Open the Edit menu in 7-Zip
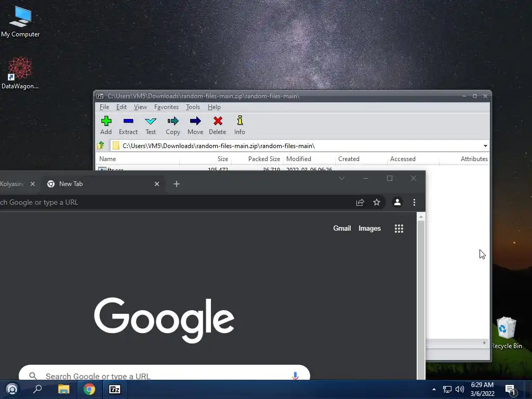Image resolution: width=532 pixels, height=399 pixels. tap(122, 107)
